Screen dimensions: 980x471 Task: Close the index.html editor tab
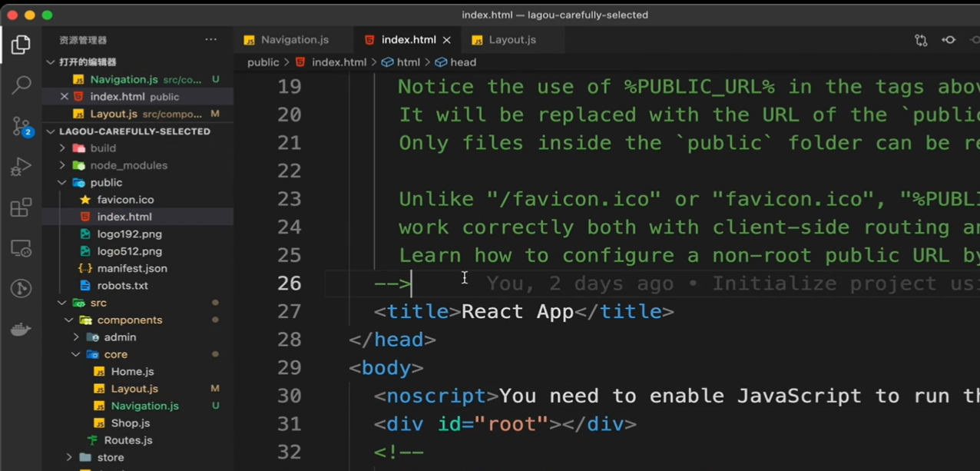pos(447,40)
